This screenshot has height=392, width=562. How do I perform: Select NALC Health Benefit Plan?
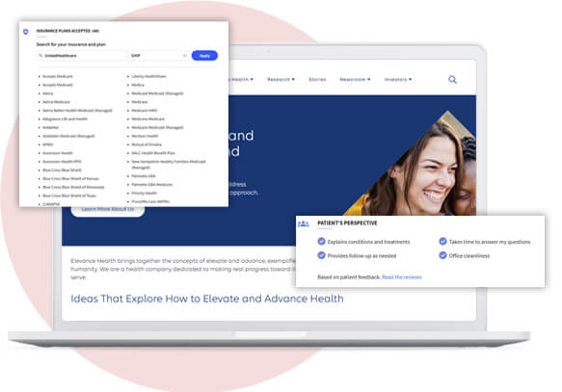(x=153, y=153)
